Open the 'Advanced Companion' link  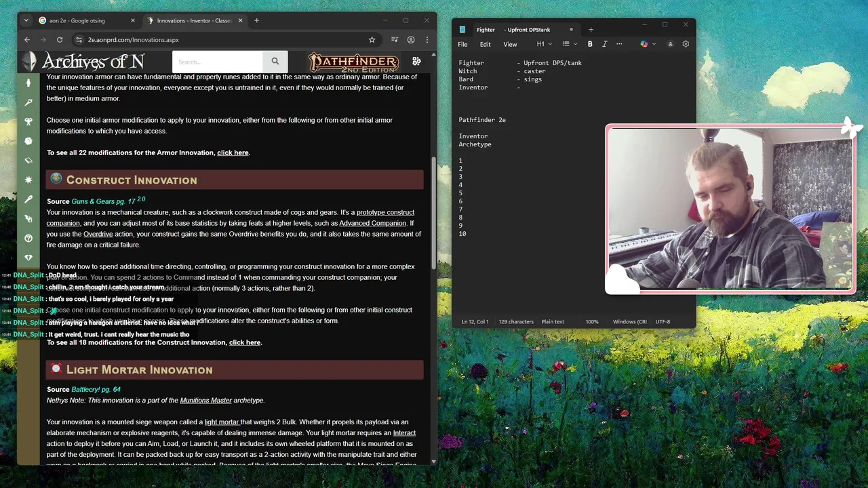[x=372, y=223]
